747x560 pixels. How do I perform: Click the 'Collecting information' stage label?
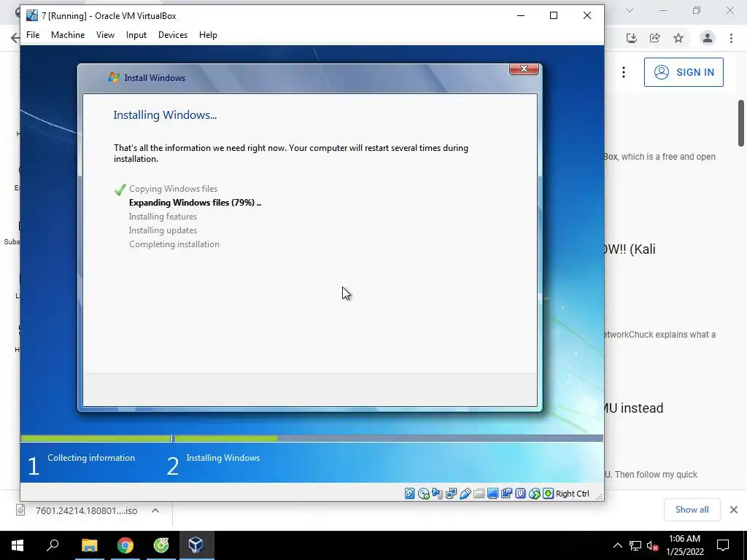[91, 458]
